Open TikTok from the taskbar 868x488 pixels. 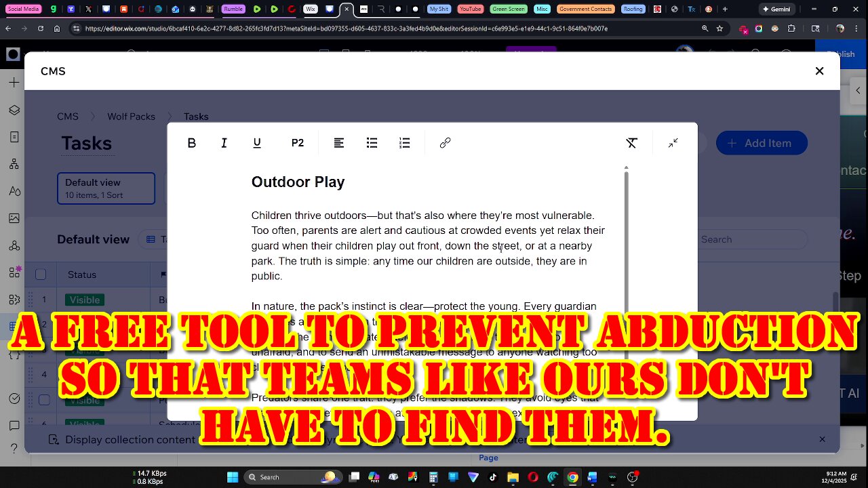click(493, 477)
